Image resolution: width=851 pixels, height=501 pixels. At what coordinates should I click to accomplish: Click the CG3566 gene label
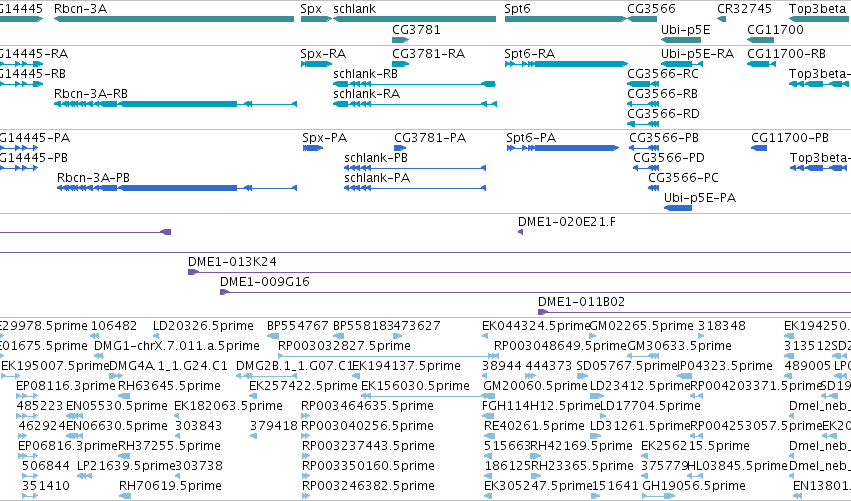click(x=651, y=9)
